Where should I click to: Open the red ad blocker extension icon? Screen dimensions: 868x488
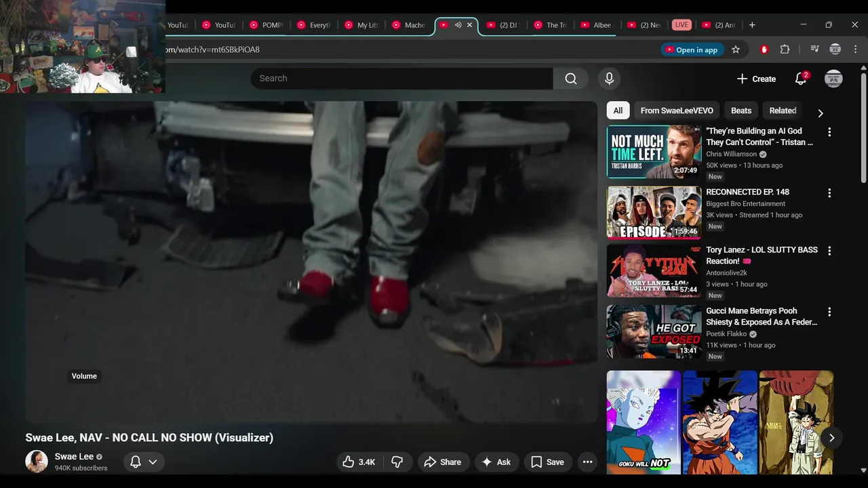764,49
